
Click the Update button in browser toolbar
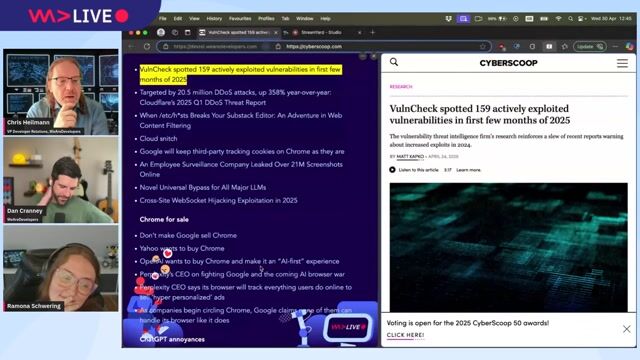click(x=589, y=47)
